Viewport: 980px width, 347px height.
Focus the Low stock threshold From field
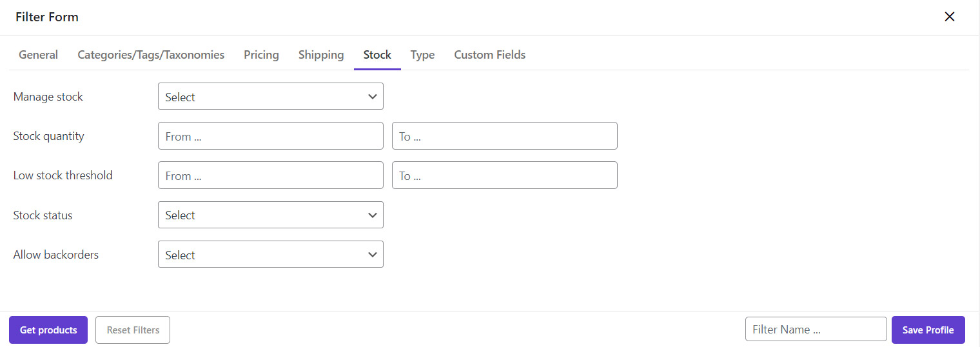270,175
